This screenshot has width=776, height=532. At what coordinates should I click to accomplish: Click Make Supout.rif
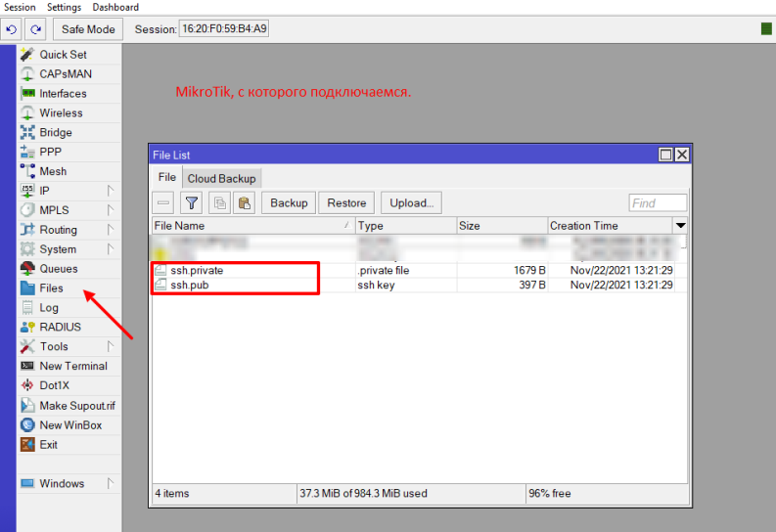tap(69, 406)
